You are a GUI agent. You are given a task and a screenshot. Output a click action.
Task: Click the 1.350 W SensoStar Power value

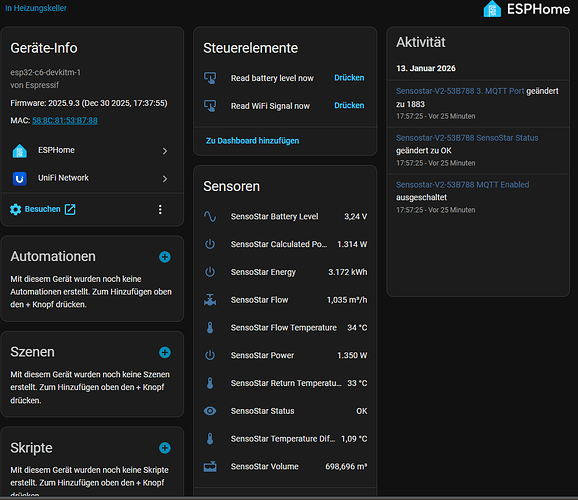[x=352, y=355]
